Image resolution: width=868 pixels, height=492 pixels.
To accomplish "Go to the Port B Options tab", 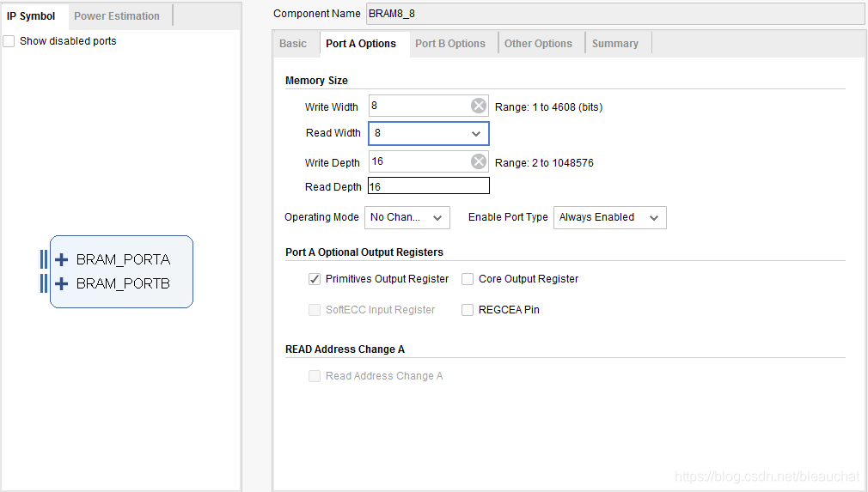I will coord(450,44).
